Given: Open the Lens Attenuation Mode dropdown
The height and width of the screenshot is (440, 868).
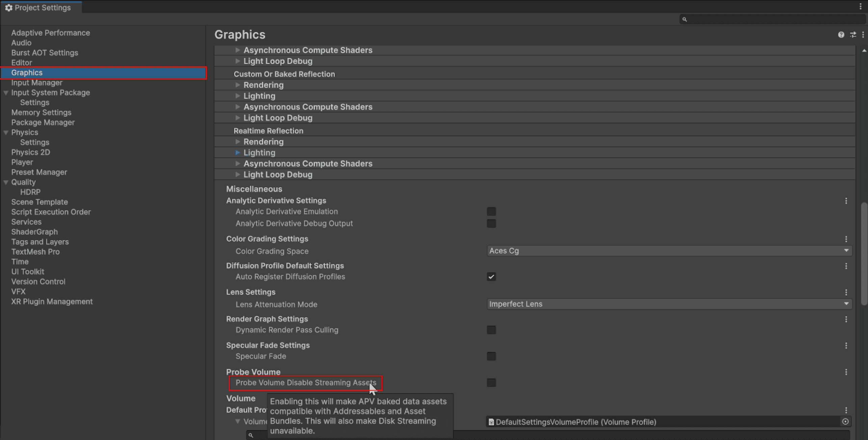Looking at the screenshot, I should click(x=668, y=304).
